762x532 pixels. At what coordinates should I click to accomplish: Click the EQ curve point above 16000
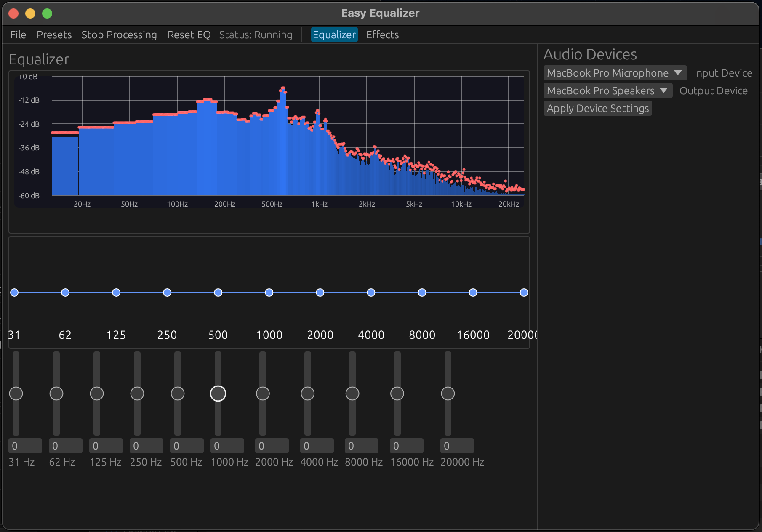pyautogui.click(x=473, y=293)
